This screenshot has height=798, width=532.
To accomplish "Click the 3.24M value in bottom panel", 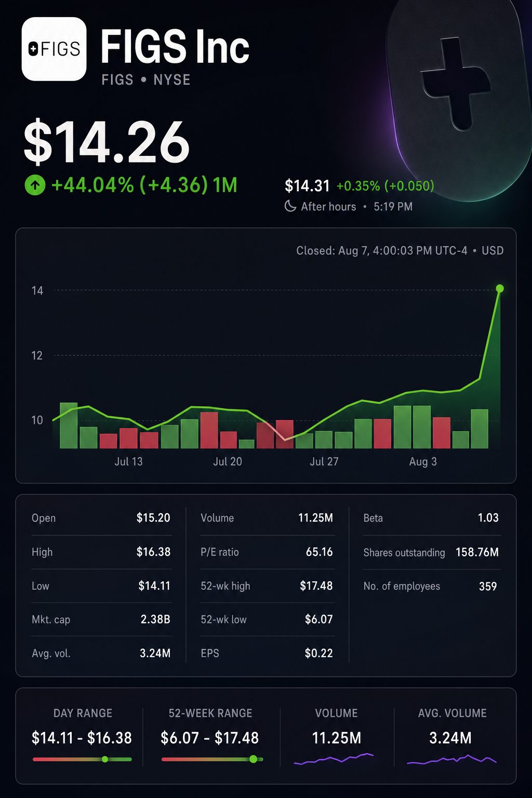I will pos(450,738).
